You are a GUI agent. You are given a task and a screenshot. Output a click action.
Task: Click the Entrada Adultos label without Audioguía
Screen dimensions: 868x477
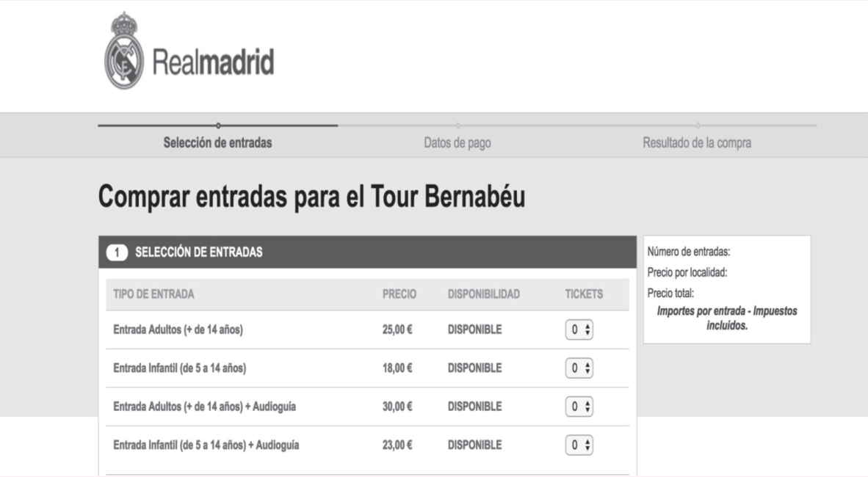pos(178,330)
